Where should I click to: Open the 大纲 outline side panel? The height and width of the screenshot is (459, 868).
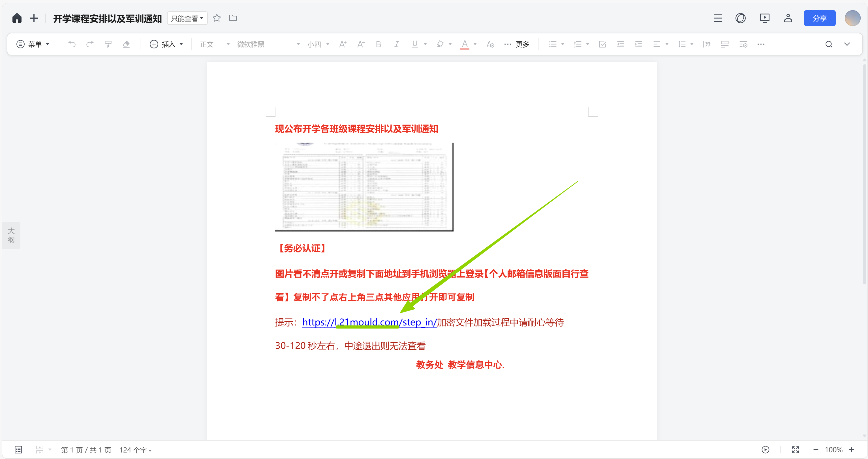(x=11, y=235)
